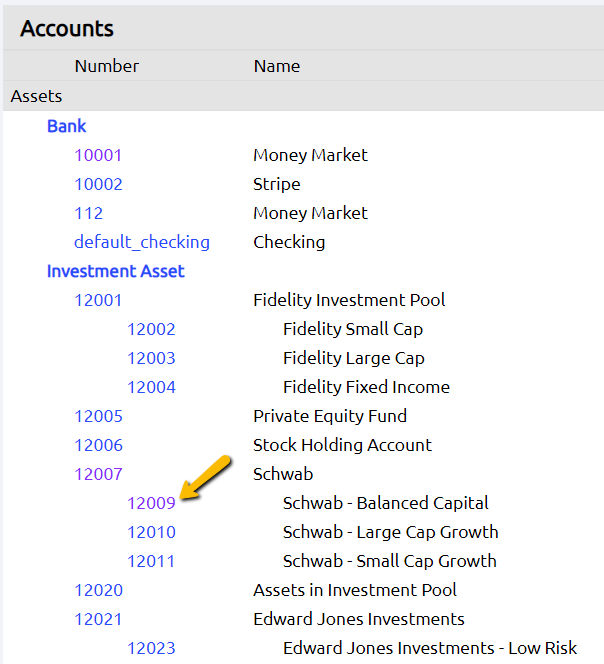Open account number 12004
This screenshot has height=664, width=604.
coord(151,387)
